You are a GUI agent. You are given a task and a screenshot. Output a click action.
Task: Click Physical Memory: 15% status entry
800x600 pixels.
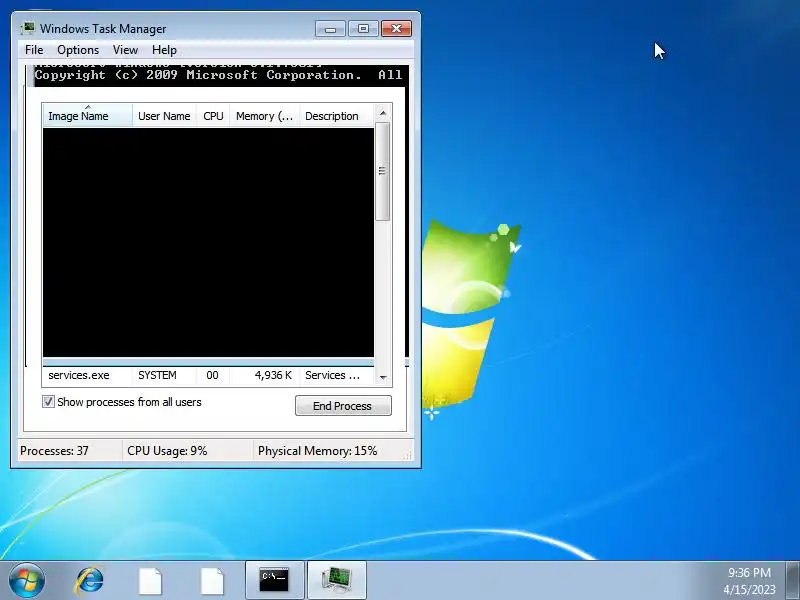[x=317, y=451]
